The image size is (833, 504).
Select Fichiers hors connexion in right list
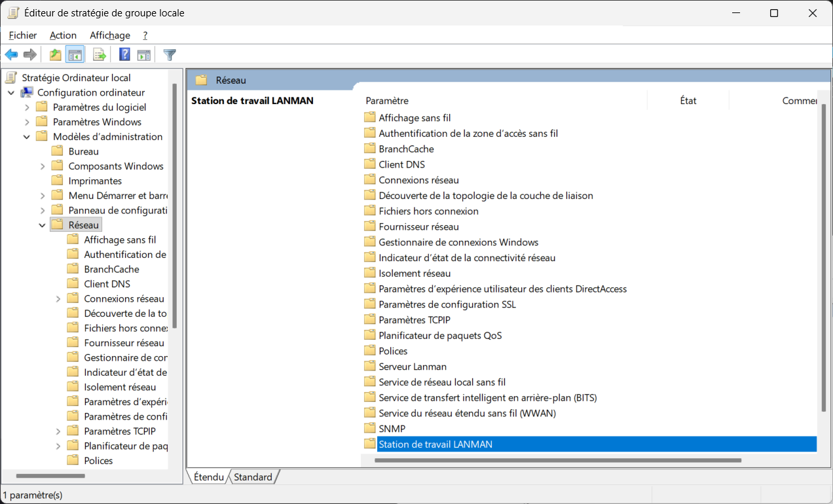[428, 211]
